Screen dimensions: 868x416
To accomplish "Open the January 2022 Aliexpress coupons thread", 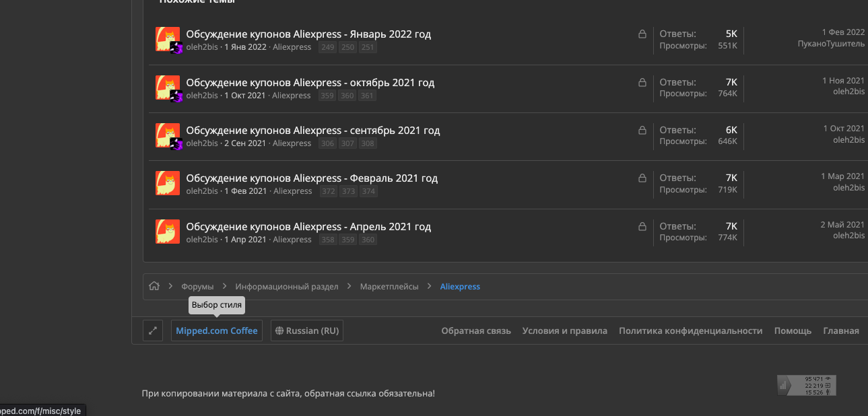I will [308, 34].
